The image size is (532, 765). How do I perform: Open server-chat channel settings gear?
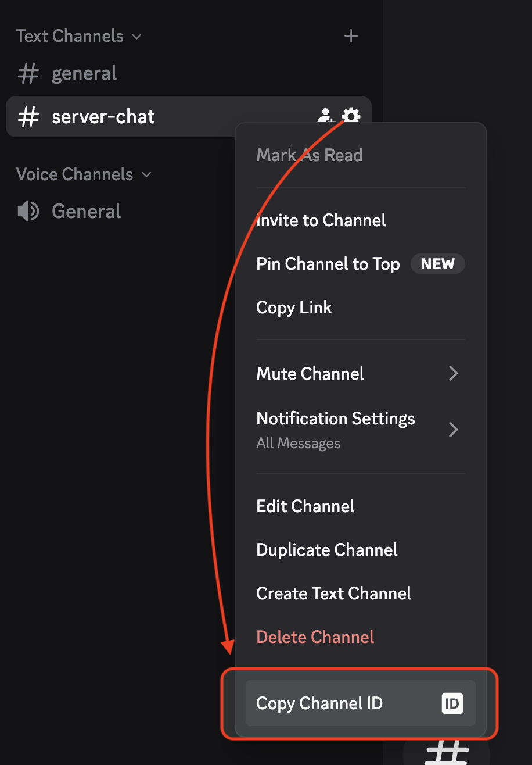point(351,116)
